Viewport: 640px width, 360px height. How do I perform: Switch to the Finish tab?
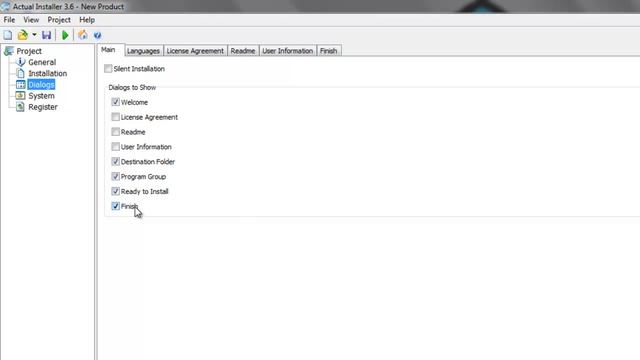click(x=329, y=51)
